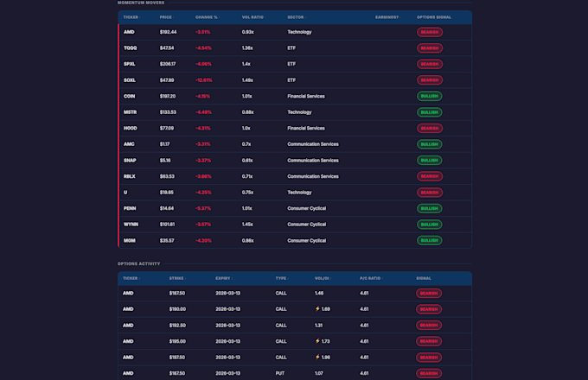Click the Options Activity section heading
This screenshot has width=588, height=380.
pos(138,263)
